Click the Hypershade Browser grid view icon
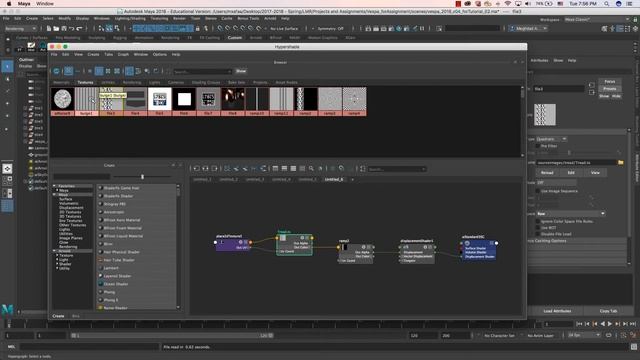The width and height of the screenshot is (640, 360). tap(69, 71)
